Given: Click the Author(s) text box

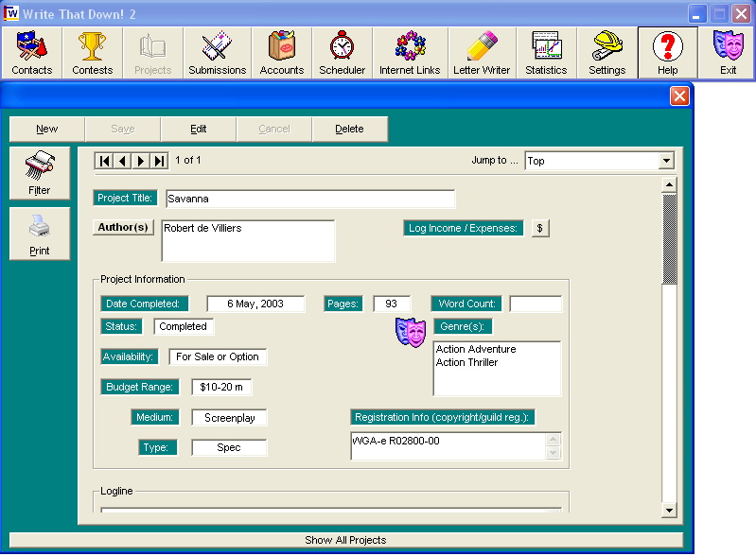Looking at the screenshot, I should [x=248, y=241].
